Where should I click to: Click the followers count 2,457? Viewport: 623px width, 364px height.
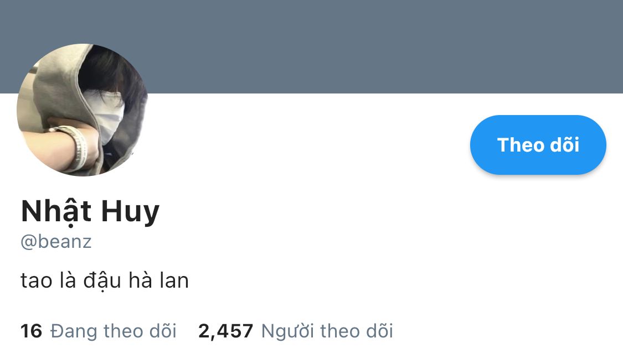click(x=226, y=331)
